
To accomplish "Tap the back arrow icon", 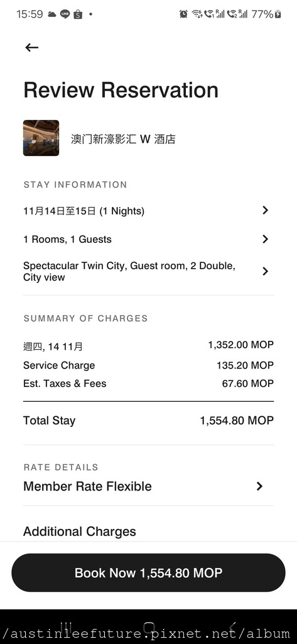I will pyautogui.click(x=31, y=48).
